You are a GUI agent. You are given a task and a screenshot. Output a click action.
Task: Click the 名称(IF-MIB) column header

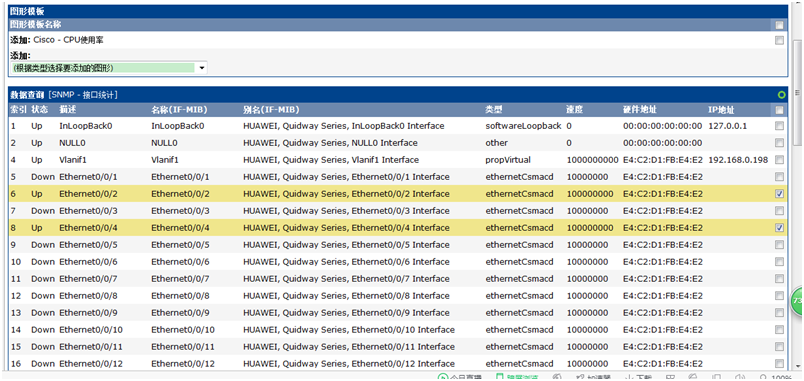point(179,110)
